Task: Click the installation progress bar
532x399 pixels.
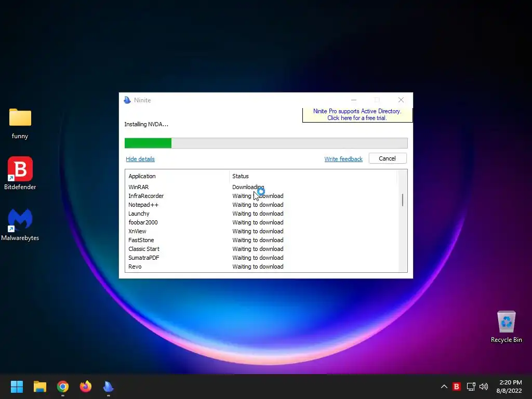Action: point(266,143)
